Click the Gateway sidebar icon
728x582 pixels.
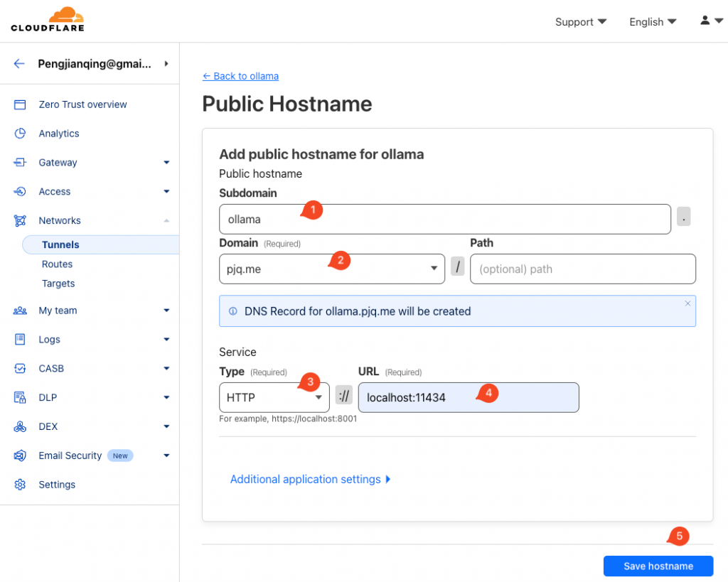(20, 163)
